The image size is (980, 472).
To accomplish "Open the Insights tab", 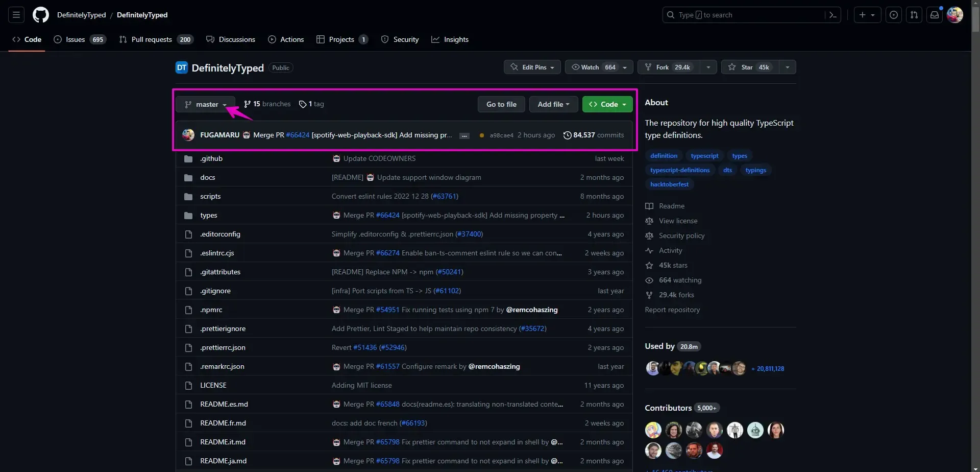I will tap(450, 39).
